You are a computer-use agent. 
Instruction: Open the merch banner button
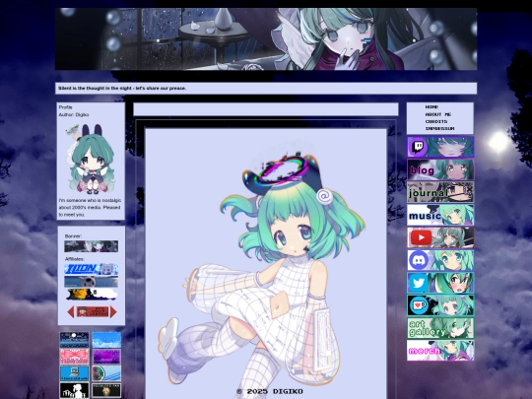pos(440,351)
